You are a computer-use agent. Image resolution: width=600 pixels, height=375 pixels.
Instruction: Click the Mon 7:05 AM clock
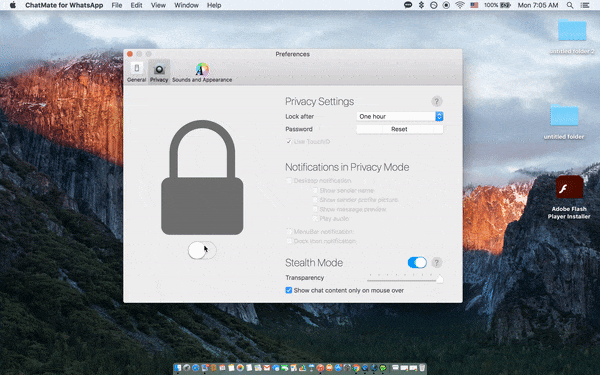[538, 5]
